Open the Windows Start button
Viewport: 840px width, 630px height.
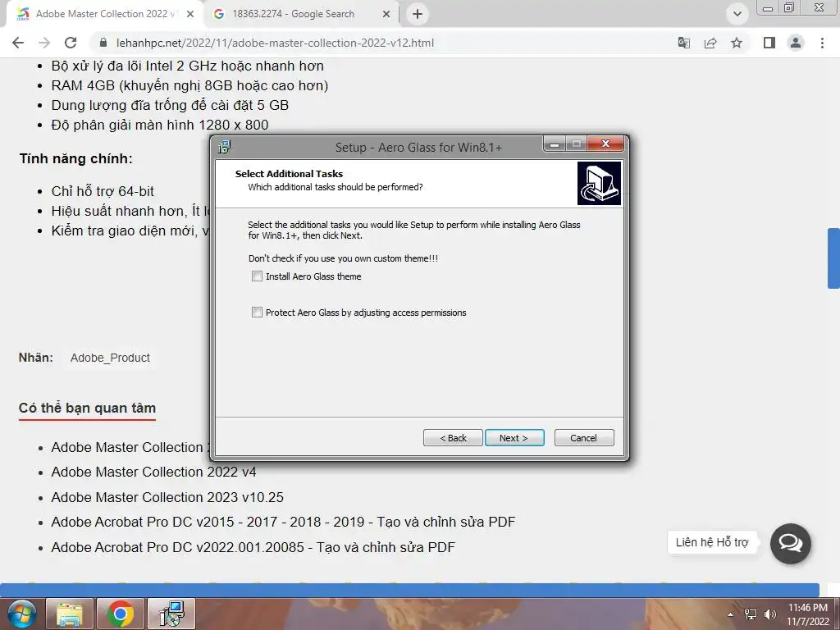click(x=22, y=614)
